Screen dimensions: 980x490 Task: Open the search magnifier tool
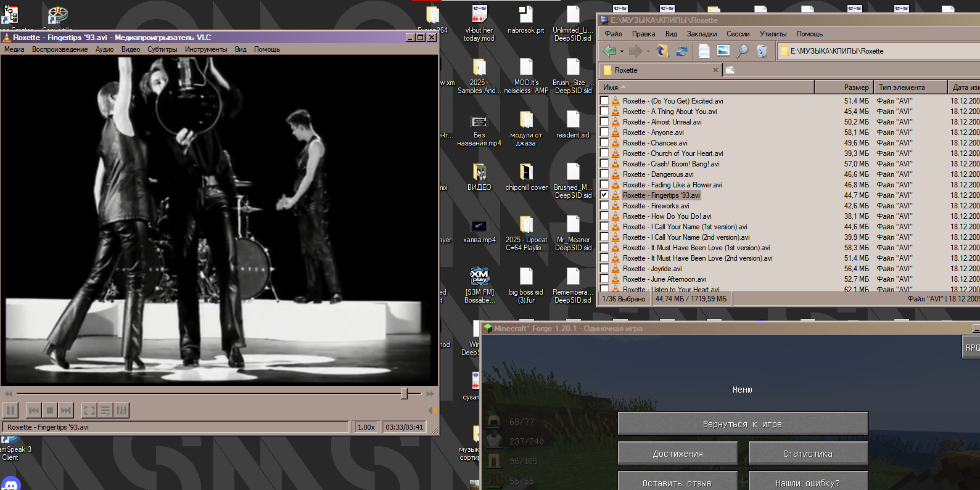[x=743, y=51]
